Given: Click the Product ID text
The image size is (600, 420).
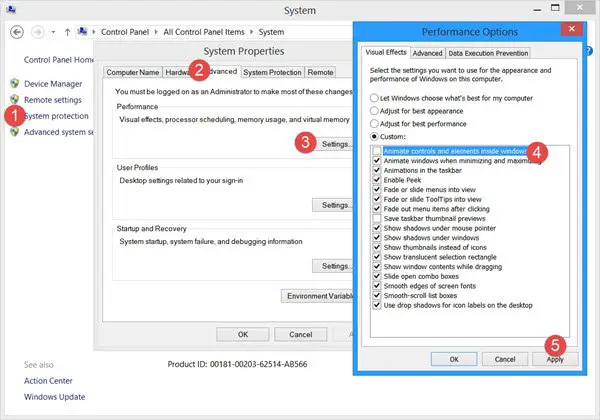Looking at the screenshot, I should (x=237, y=364).
